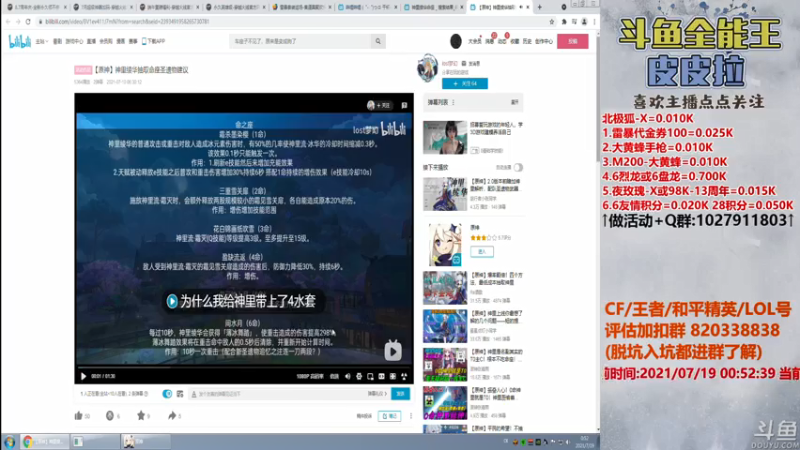Enable picture-in-picture mode in the player
800x450 pixels.
370,377
